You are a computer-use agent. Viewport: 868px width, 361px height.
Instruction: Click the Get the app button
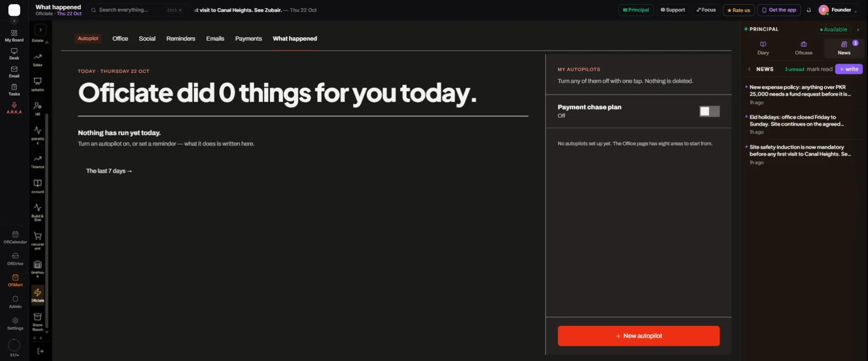pyautogui.click(x=779, y=10)
